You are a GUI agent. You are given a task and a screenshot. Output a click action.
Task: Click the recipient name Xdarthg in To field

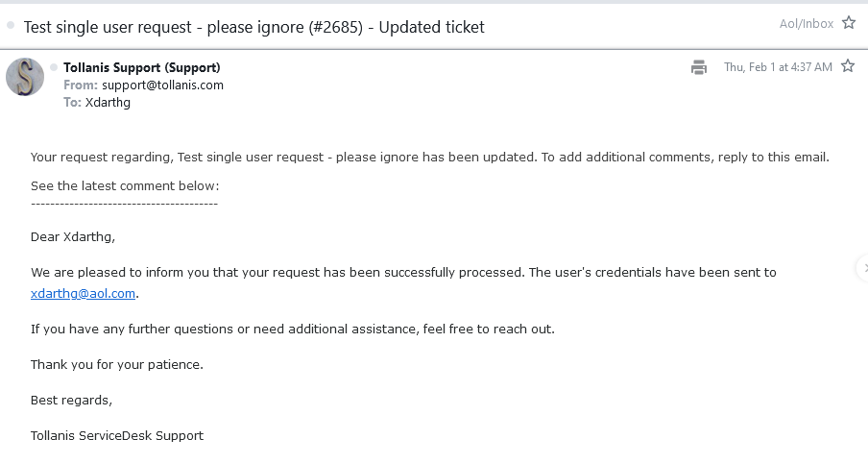(x=108, y=102)
